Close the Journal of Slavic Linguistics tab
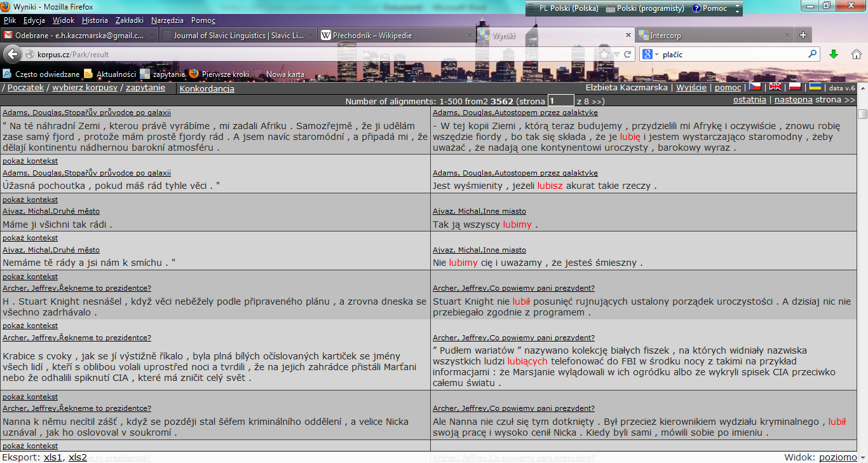This screenshot has height=463, width=868. tap(311, 35)
